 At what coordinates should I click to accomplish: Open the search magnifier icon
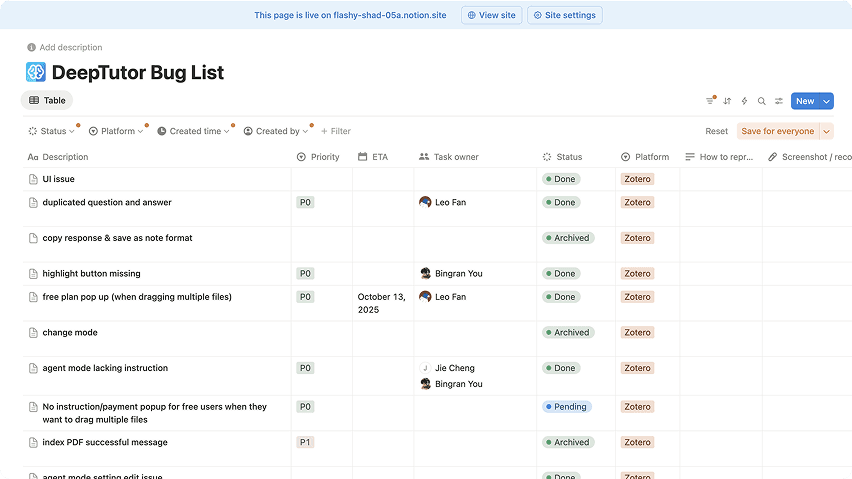pos(762,101)
